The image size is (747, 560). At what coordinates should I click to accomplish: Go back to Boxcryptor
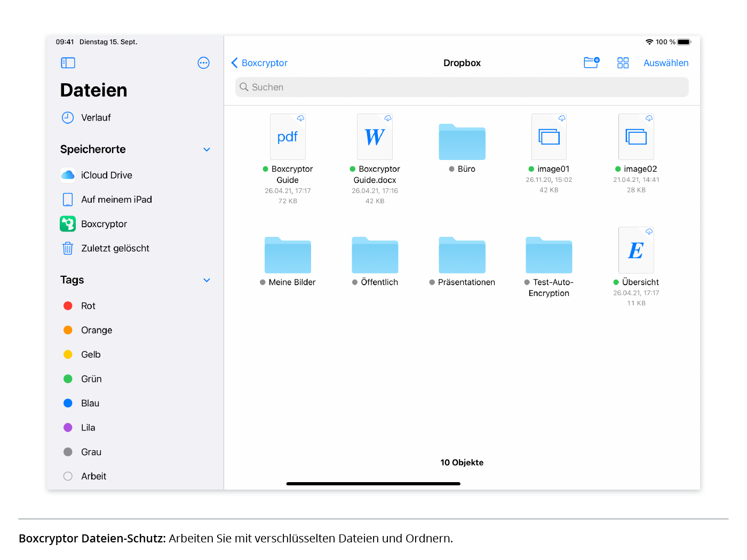(259, 63)
